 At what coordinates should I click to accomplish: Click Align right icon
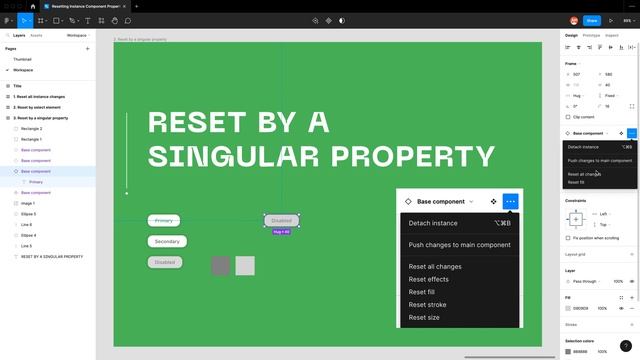[x=589, y=47]
